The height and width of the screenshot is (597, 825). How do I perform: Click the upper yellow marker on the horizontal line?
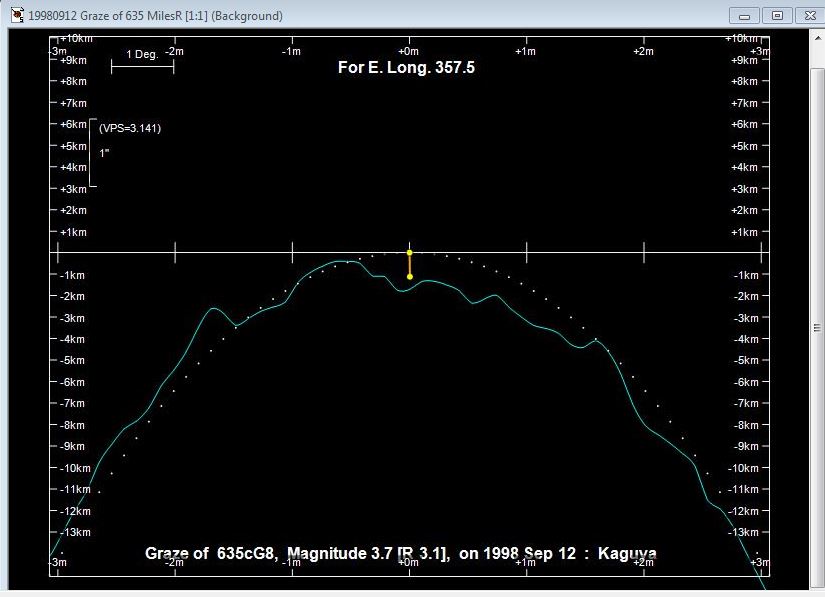point(409,253)
